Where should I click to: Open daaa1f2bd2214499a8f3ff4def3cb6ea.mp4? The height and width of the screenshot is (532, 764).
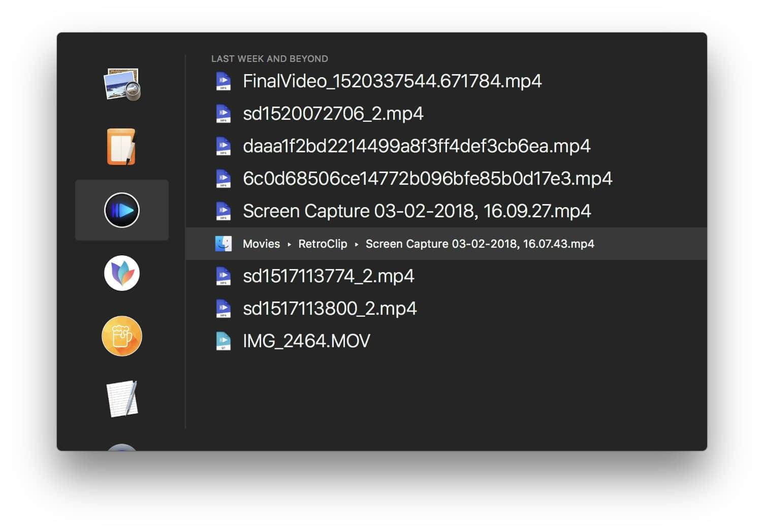[417, 146]
